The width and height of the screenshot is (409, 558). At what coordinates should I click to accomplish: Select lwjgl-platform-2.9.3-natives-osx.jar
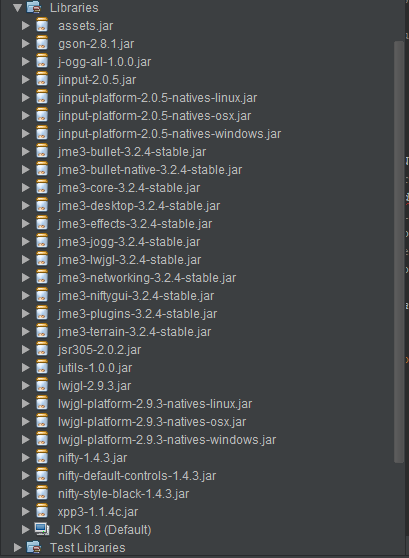pyautogui.click(x=152, y=422)
